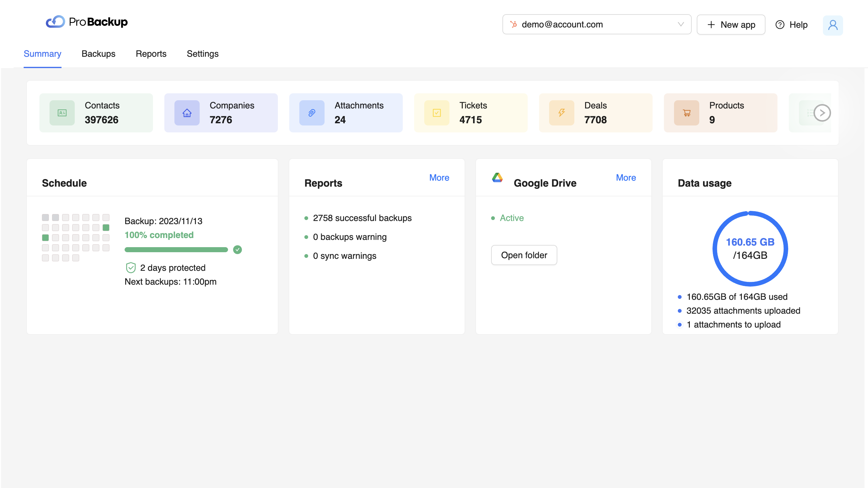Open the Google Drive backup folder

click(524, 255)
